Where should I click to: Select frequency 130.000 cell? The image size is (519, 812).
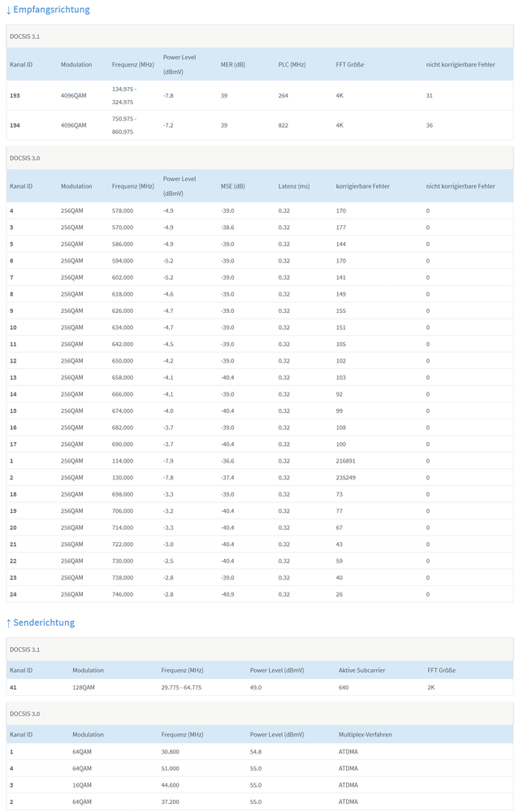(123, 477)
